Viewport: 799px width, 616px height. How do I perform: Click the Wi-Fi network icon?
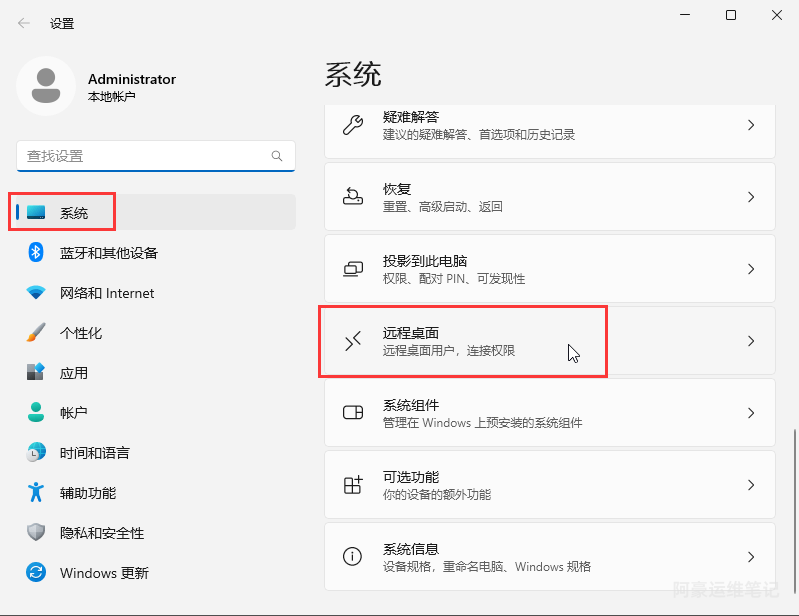(36, 292)
